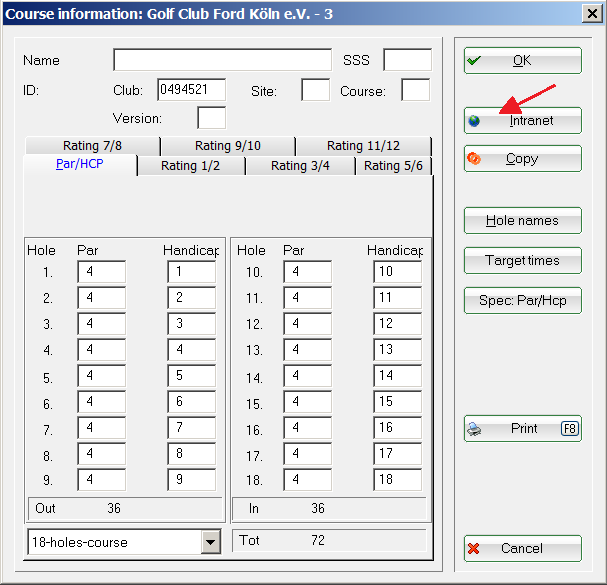Open the Rating 5/6 tab
This screenshot has width=607, height=585.
[393, 166]
